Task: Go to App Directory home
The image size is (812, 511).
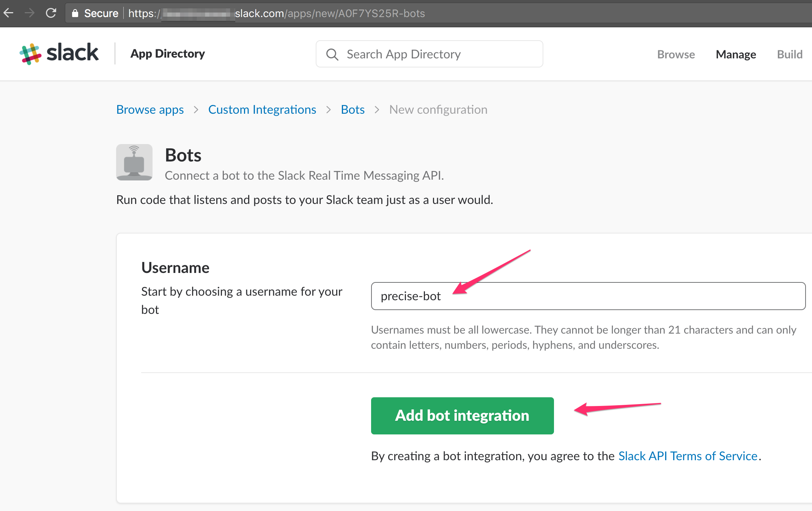Action: click(x=168, y=53)
